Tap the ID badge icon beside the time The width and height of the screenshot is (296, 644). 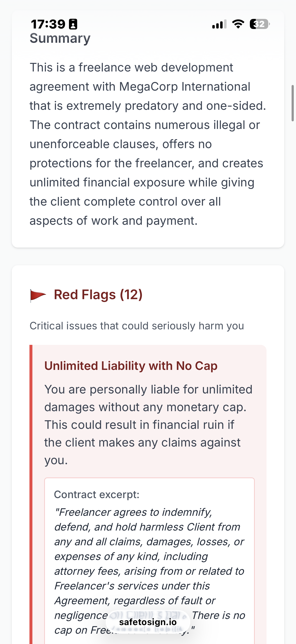coord(73,24)
